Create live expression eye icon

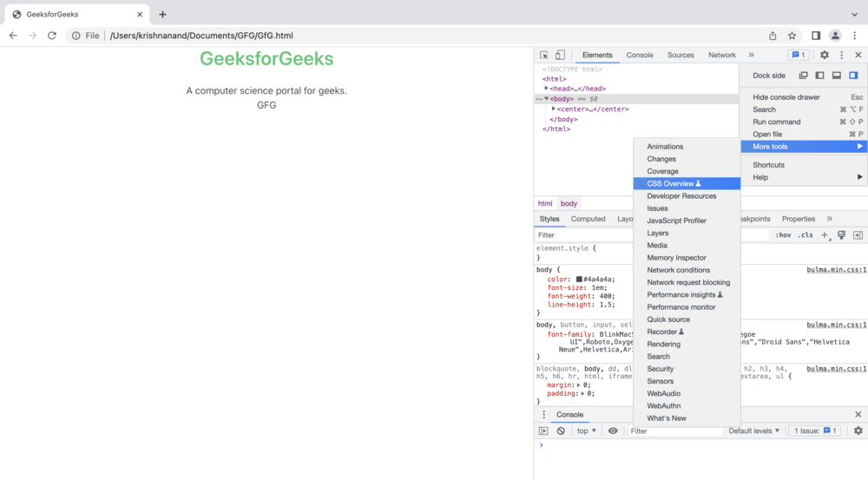[x=613, y=431]
